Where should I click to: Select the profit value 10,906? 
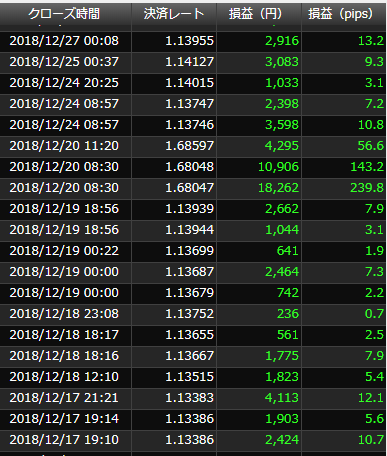(x=279, y=167)
